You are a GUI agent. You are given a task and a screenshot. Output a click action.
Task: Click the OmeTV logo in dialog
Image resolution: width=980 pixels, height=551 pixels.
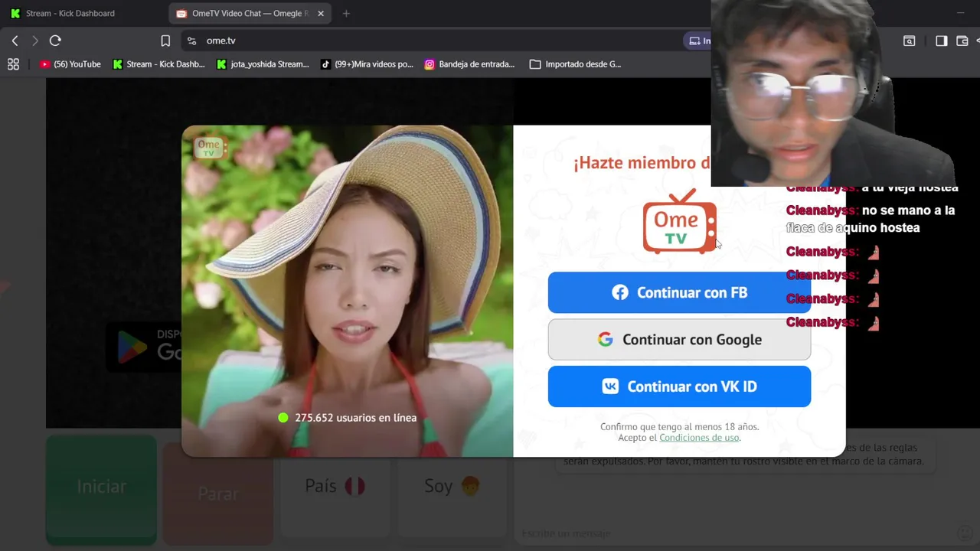click(x=679, y=221)
